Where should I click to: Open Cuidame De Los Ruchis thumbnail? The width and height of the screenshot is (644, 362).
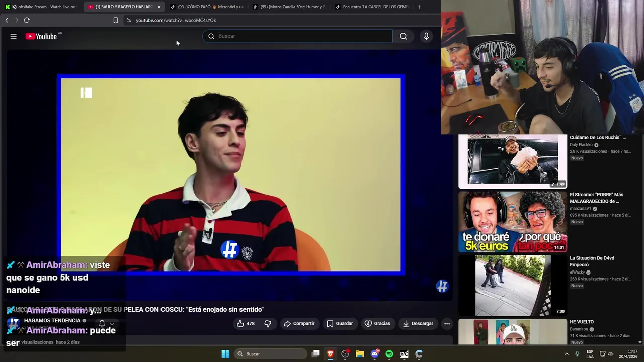click(x=512, y=161)
